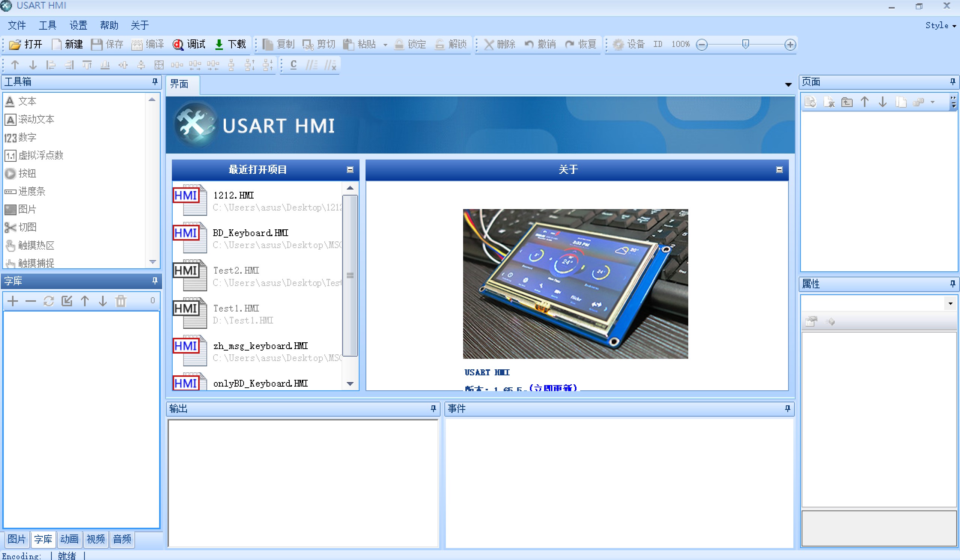The image size is (960, 560).
Task: Click the align left icon
Action: pos(51,65)
